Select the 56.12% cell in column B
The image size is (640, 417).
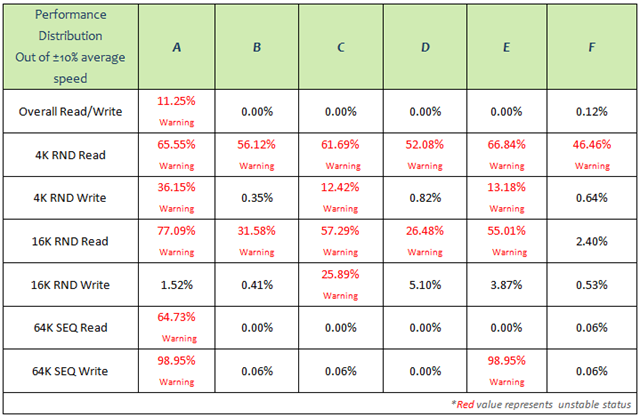tap(257, 155)
